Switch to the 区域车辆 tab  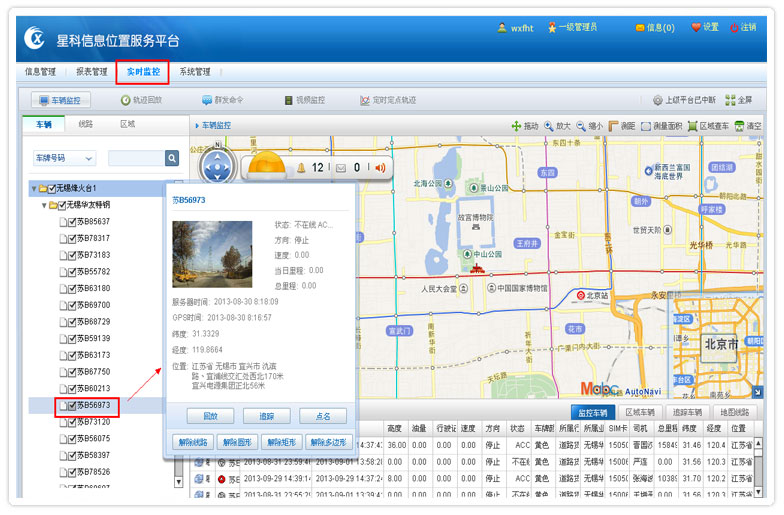click(639, 412)
